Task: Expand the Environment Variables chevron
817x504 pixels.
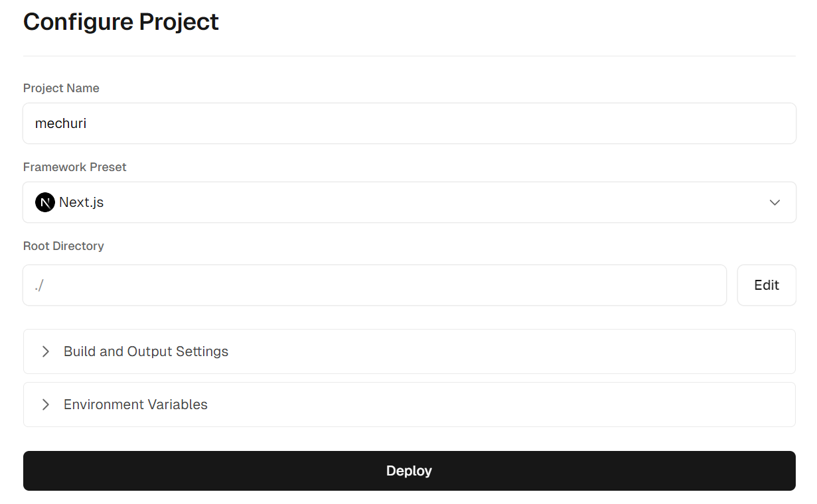Action: [46, 405]
